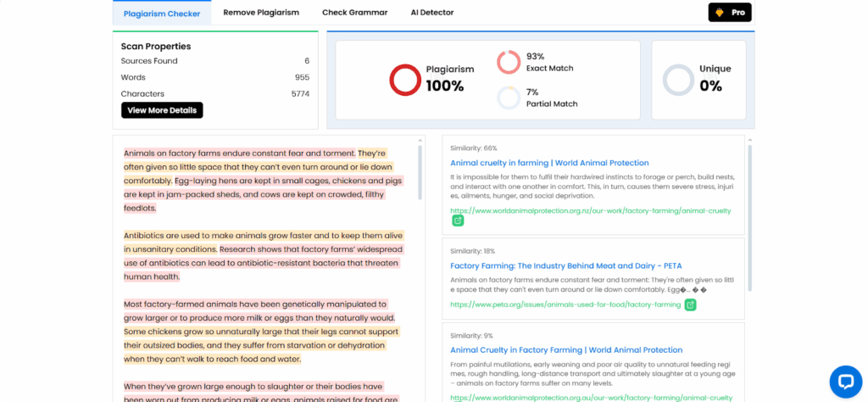Viewport: 868px width, 402px height.
Task: Go to the AI Detector tab
Action: (x=432, y=13)
